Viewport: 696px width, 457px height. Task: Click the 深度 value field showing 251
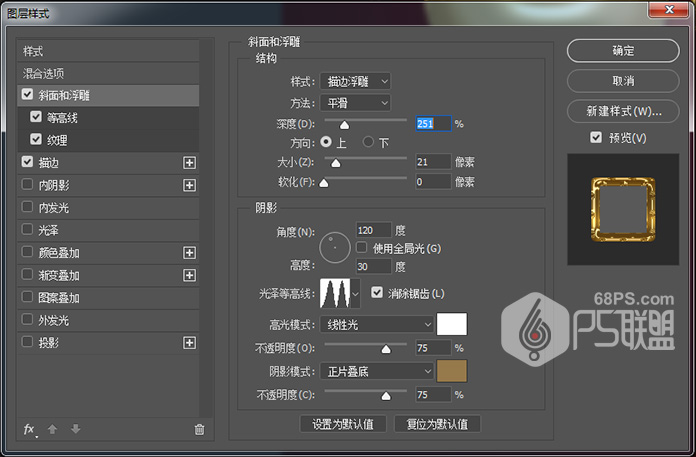[x=433, y=123]
